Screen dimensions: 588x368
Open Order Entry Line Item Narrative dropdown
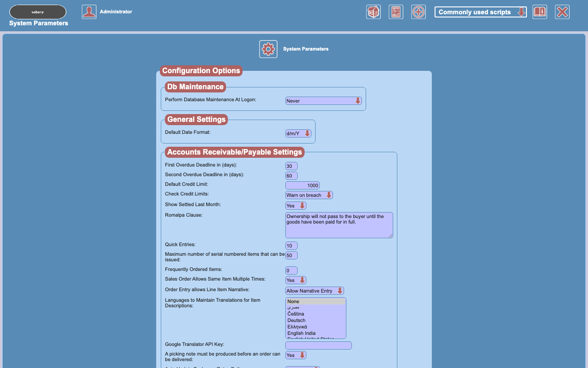click(315, 291)
